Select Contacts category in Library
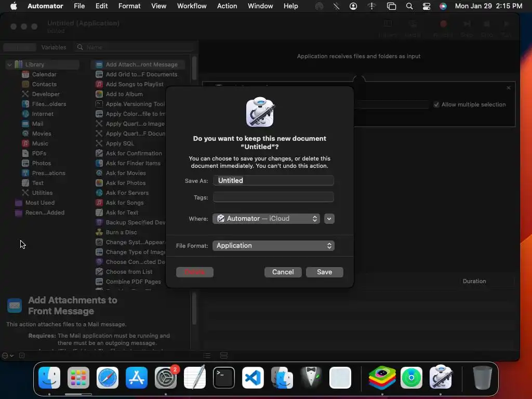The image size is (532, 399). [44, 84]
